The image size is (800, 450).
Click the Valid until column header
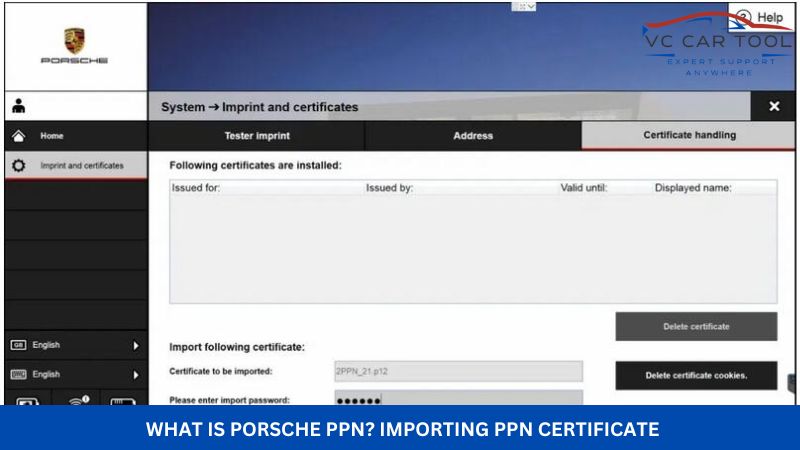click(584, 188)
